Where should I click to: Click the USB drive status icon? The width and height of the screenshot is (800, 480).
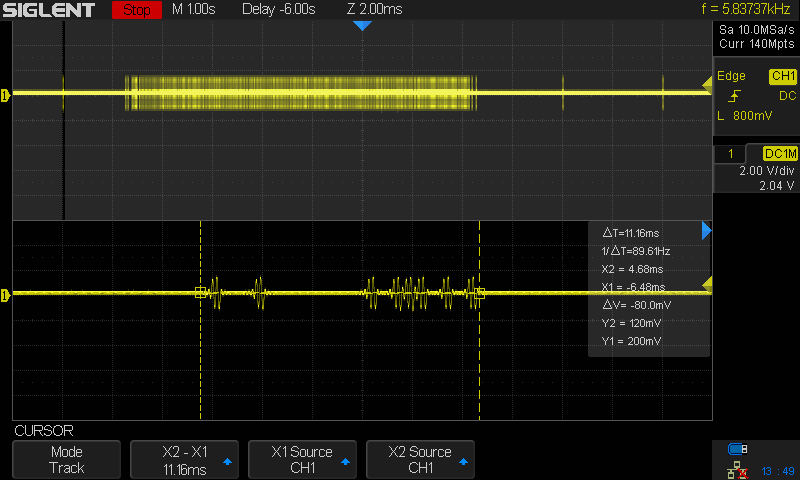tap(737, 449)
